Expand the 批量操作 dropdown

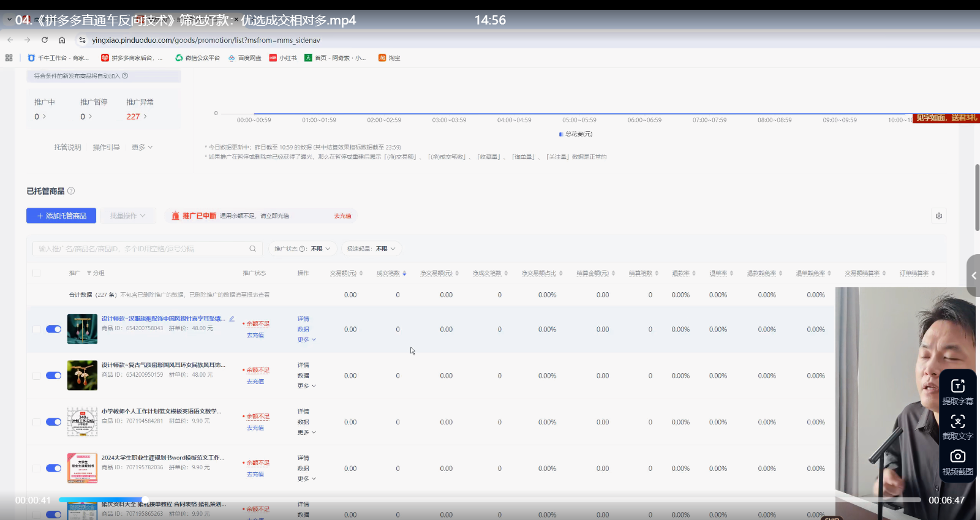[x=127, y=216]
